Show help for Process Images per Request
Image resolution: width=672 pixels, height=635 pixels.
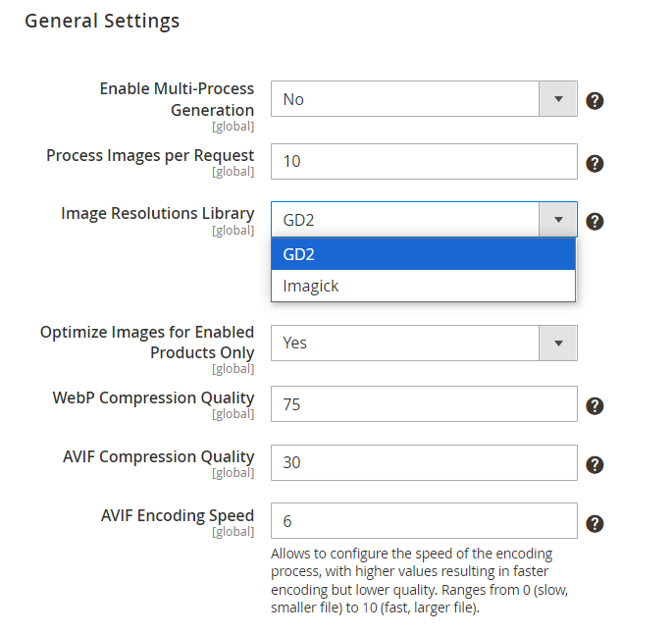pos(594,163)
